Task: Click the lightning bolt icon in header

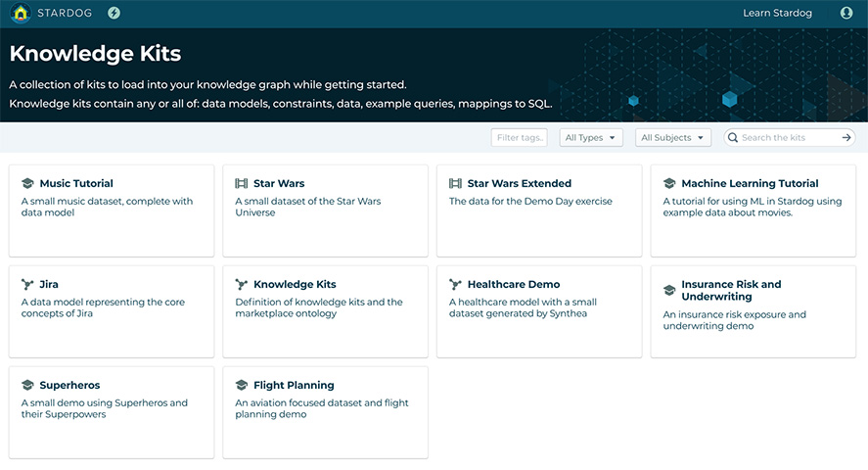Action: (114, 13)
